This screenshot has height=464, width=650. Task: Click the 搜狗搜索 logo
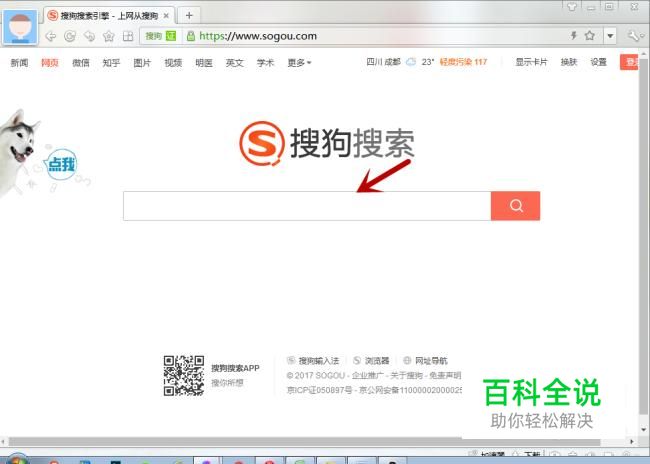327,143
